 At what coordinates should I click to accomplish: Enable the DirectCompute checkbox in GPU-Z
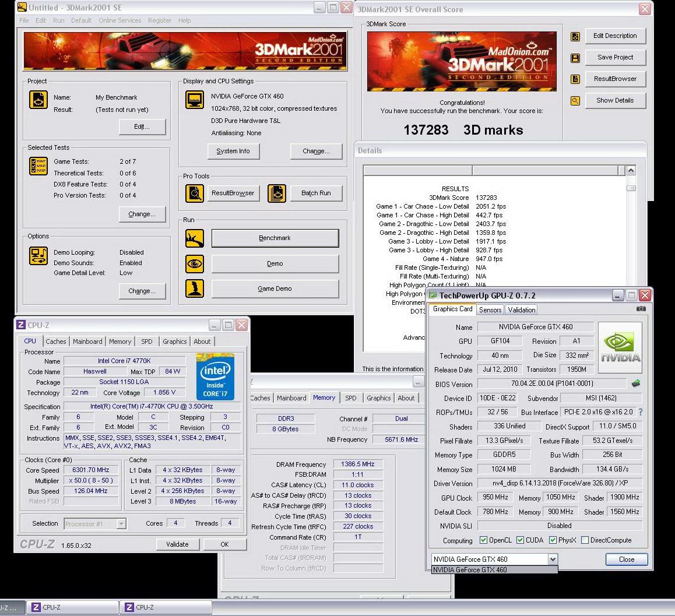coord(585,540)
